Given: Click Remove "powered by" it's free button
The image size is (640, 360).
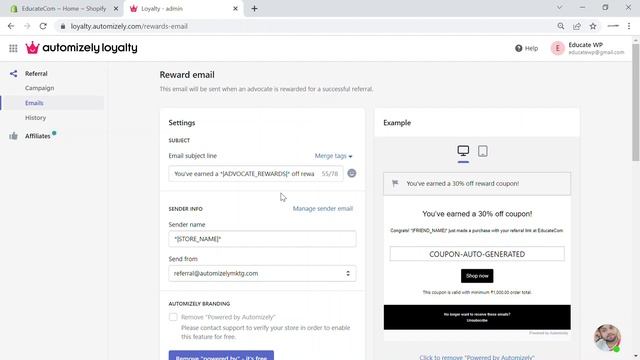Looking at the screenshot, I should coord(221,355).
